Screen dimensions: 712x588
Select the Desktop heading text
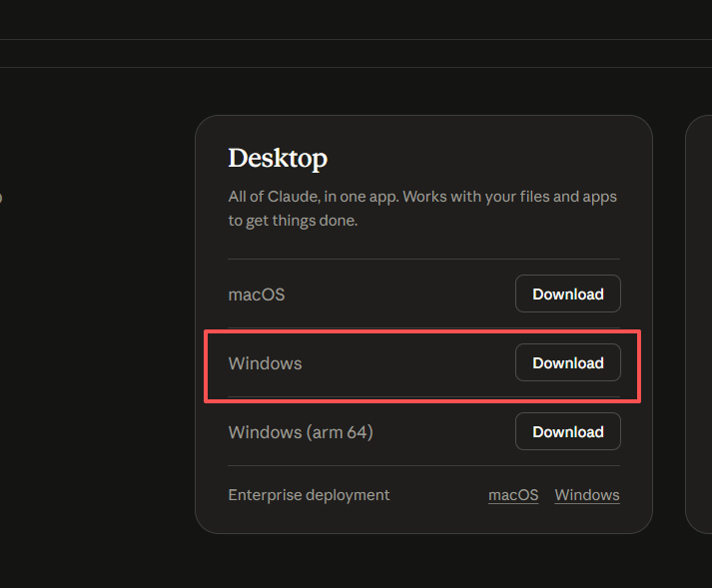278,159
